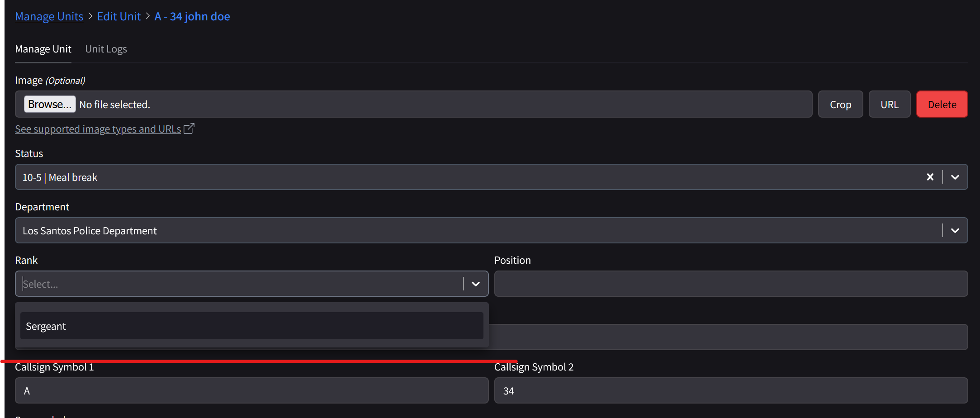Viewport: 980px width, 418px height.
Task: Go to Manage Units breadcrumb link
Action: coord(49,16)
